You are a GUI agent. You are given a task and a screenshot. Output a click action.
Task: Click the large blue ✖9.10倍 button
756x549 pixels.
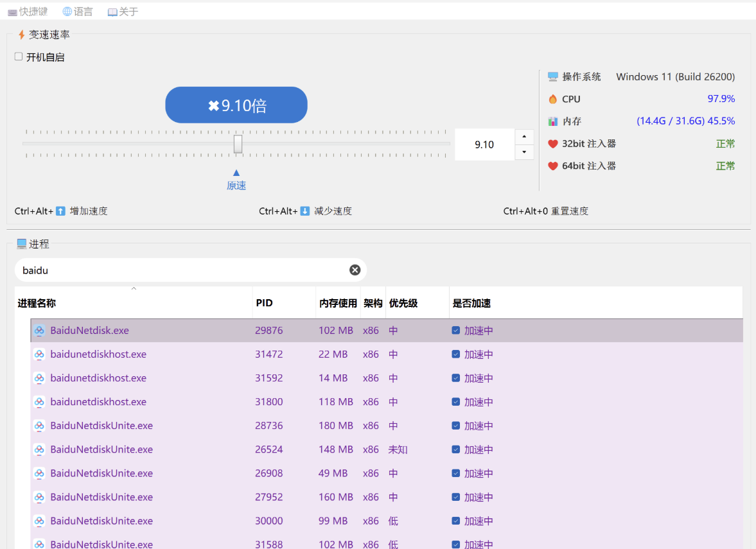point(236,105)
